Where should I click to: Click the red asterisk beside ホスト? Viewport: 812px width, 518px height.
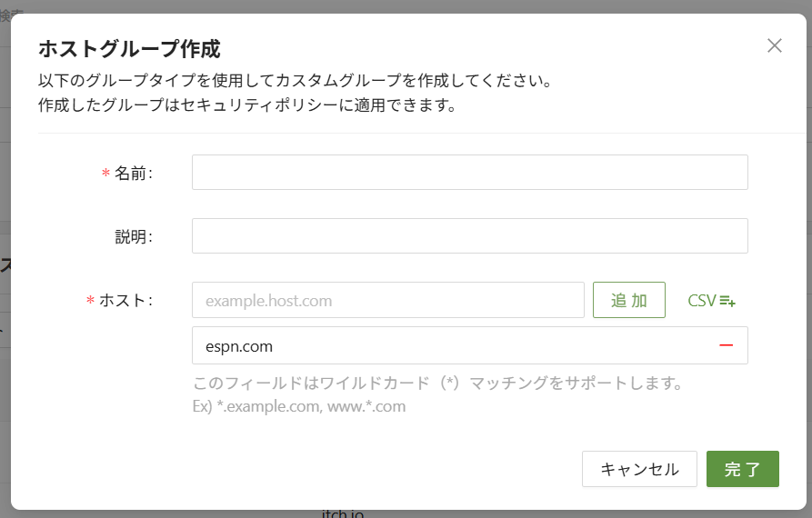pyautogui.click(x=90, y=301)
